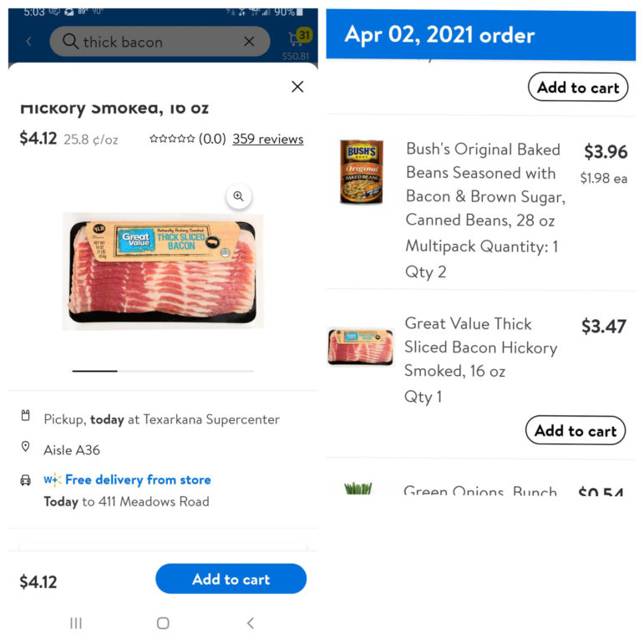Clear the thick bacon search text
The width and height of the screenshot is (644, 644).
[249, 41]
